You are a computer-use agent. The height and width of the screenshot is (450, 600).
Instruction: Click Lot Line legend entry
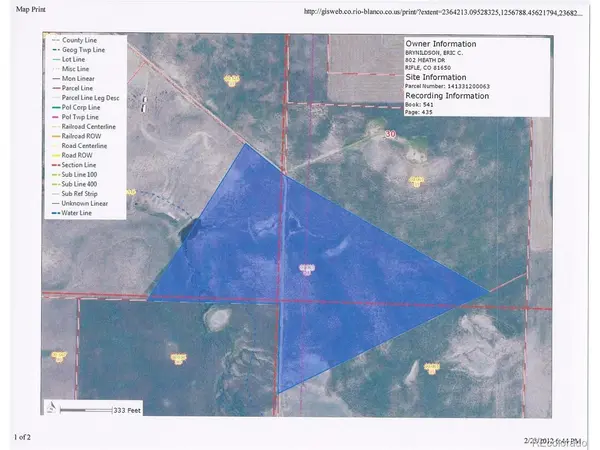click(x=68, y=59)
